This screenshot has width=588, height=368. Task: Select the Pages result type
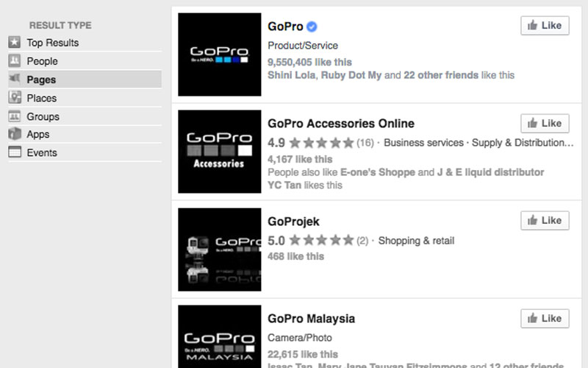tap(85, 79)
